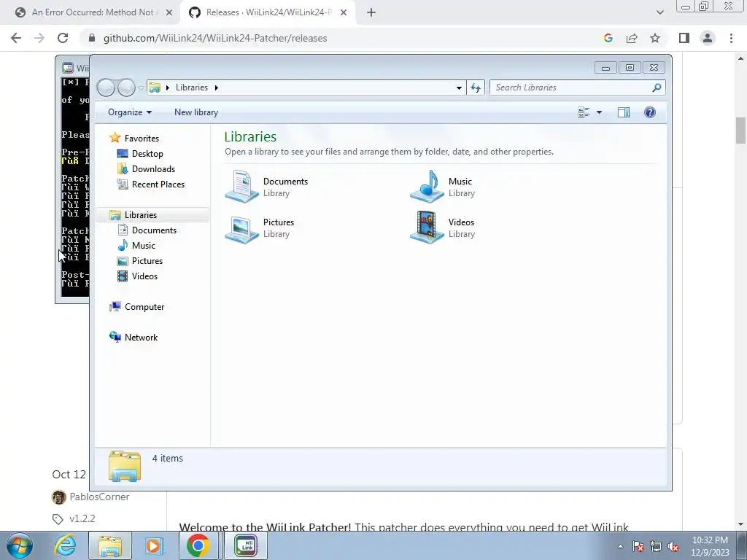Reload the Chrome page
Viewport: 747px width, 560px height.
(x=63, y=38)
